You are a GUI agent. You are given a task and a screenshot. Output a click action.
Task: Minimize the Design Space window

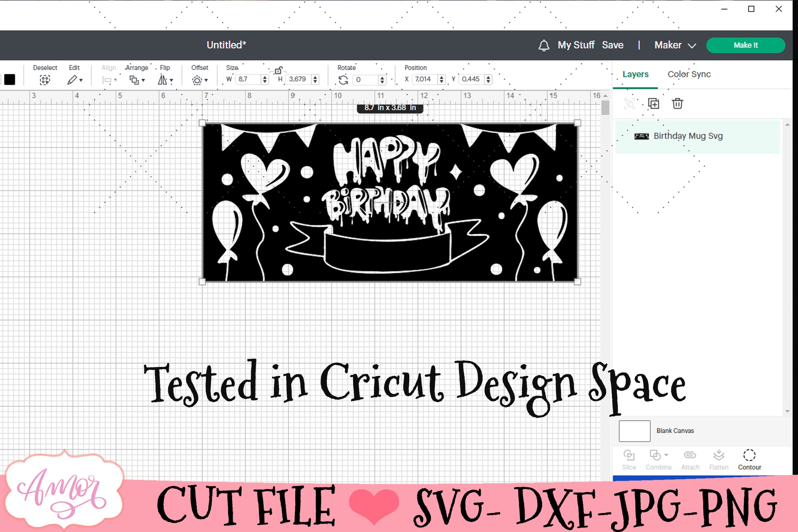click(x=725, y=9)
